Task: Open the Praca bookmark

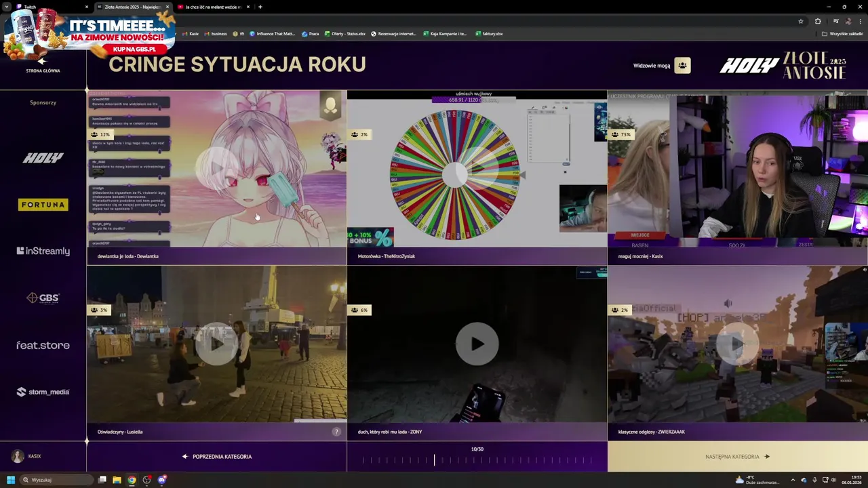Action: coord(311,33)
